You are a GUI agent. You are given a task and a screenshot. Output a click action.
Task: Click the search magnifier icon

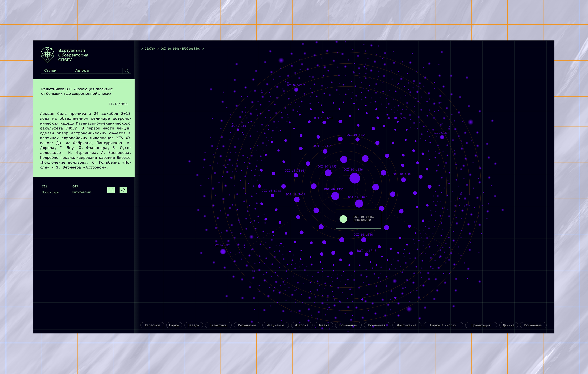pos(126,71)
